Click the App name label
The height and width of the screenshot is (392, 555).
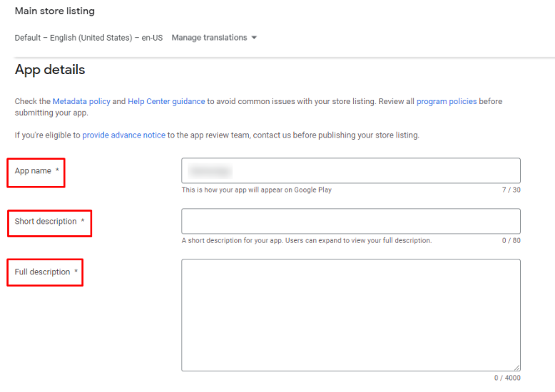[x=33, y=171]
